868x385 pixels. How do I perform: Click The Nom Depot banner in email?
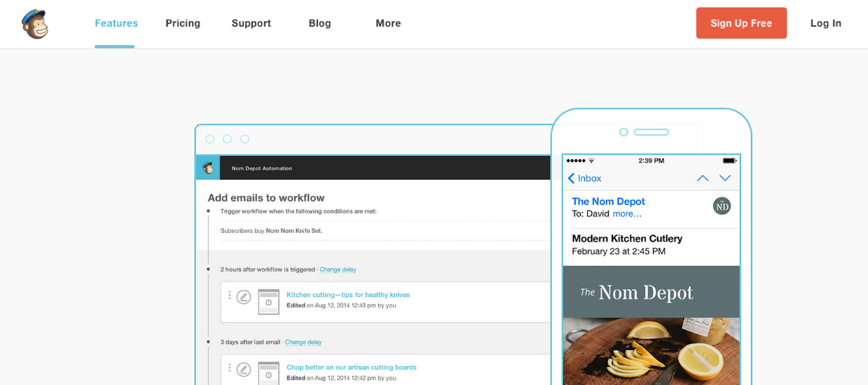coord(651,292)
